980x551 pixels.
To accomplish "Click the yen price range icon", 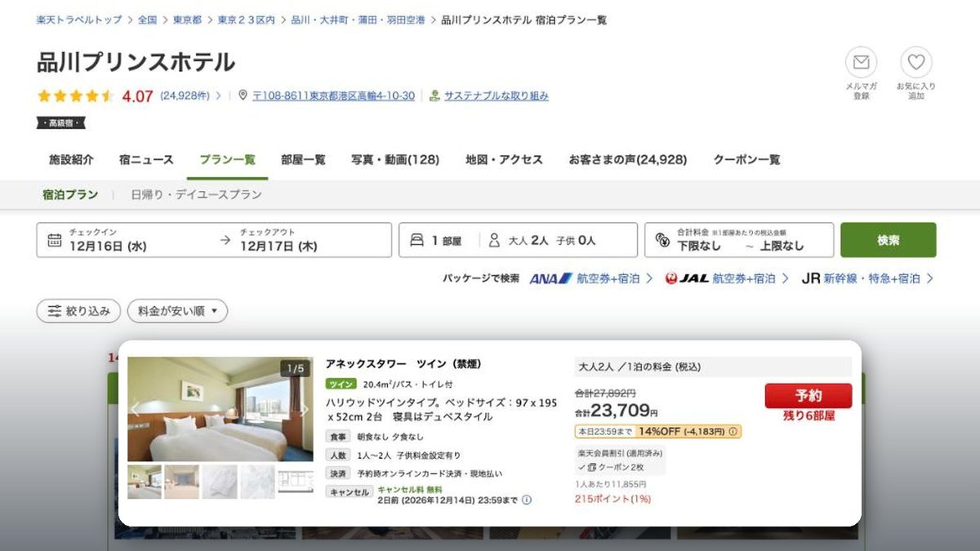I will [663, 241].
